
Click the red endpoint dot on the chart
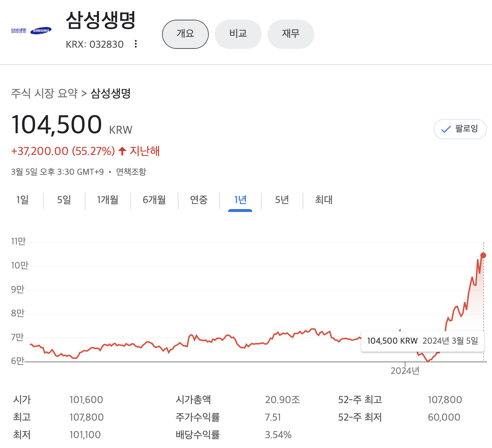pos(483,255)
